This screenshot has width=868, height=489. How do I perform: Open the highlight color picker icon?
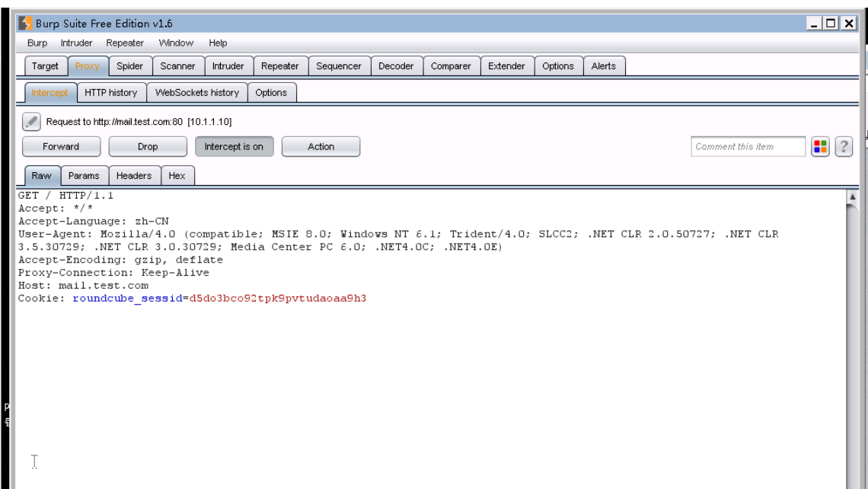[x=820, y=147]
